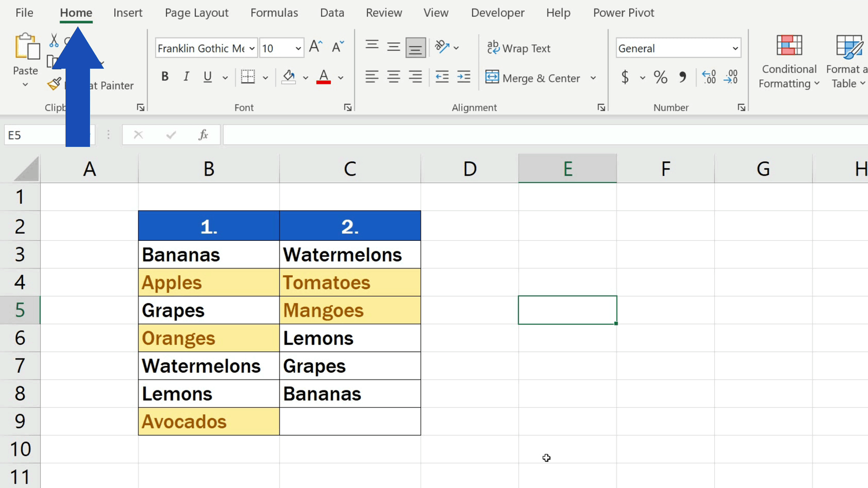Change font color using the red swatch
Image resolution: width=868 pixels, height=488 pixels.
[323, 77]
